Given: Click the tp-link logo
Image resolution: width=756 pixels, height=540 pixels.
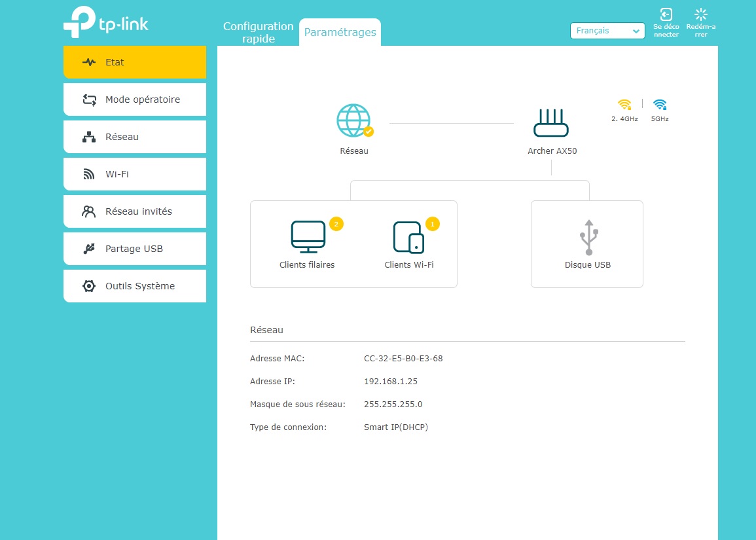Looking at the screenshot, I should tap(106, 23).
